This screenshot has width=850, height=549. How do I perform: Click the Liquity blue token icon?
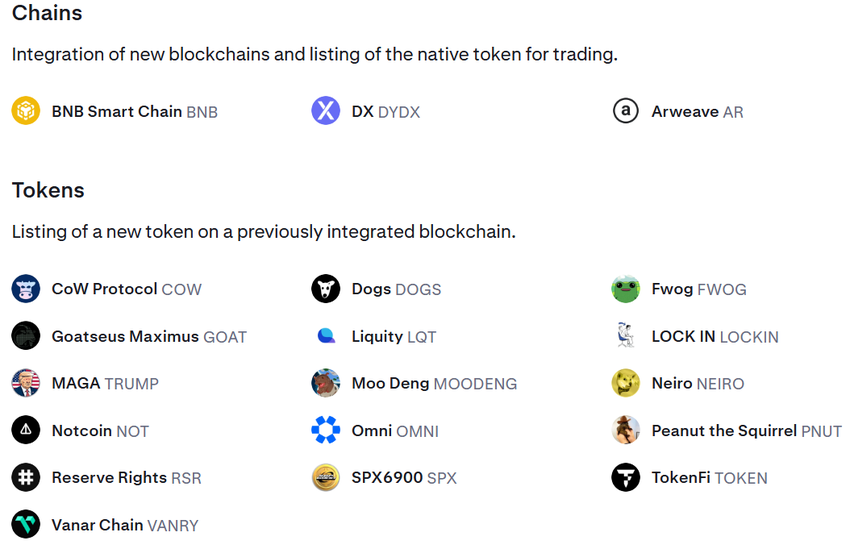click(x=326, y=336)
